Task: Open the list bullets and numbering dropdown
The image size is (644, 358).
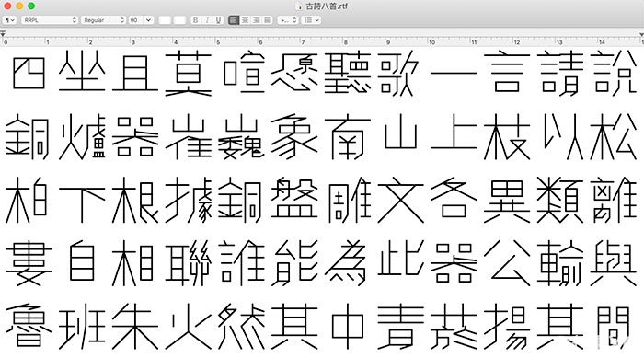Action: (311, 20)
